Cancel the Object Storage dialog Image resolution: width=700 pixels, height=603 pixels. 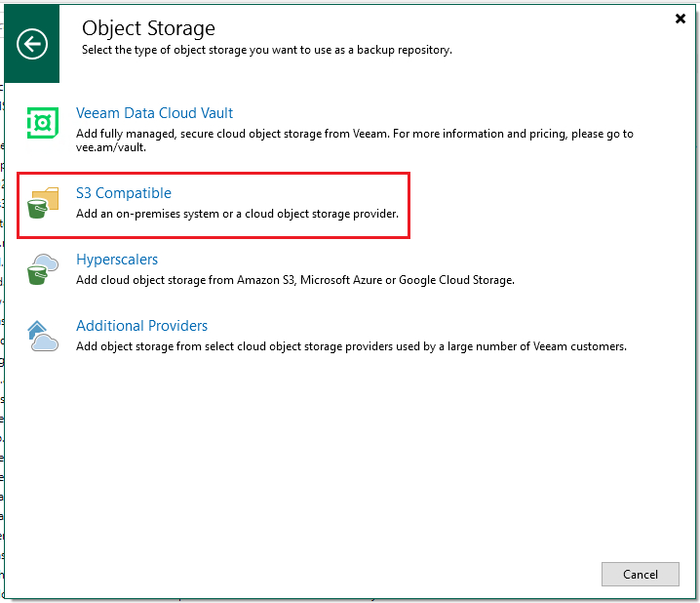pyautogui.click(x=641, y=574)
